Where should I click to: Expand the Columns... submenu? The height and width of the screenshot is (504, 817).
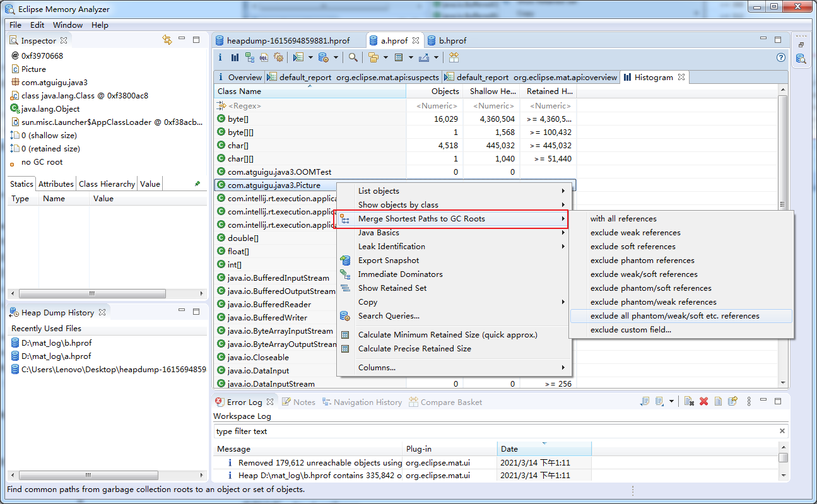(x=453, y=368)
